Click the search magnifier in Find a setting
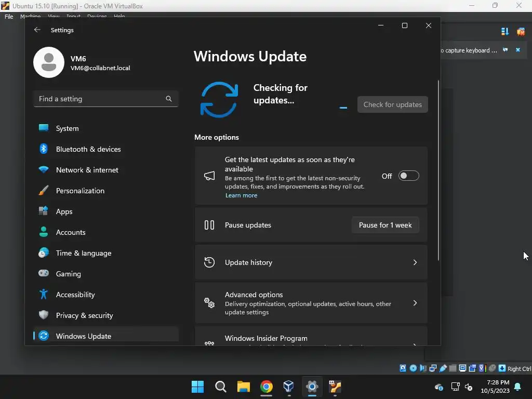The width and height of the screenshot is (532, 399). coord(169,99)
